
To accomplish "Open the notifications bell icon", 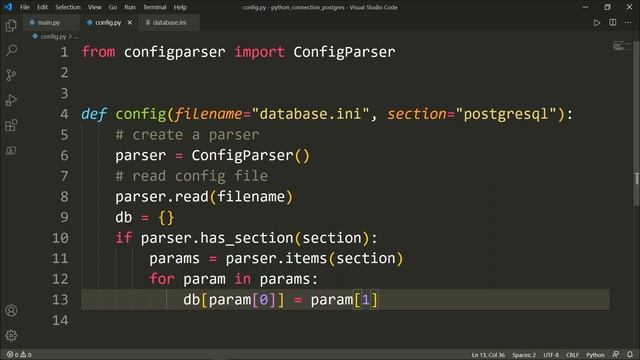I will tap(630, 355).
